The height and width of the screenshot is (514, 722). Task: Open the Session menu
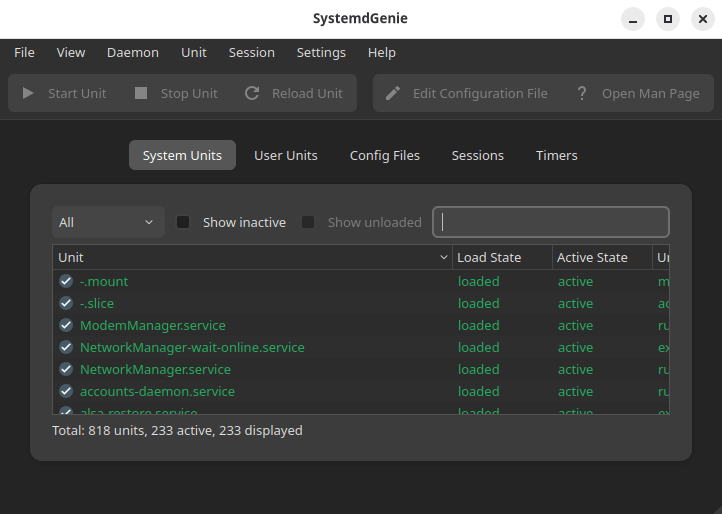252,53
